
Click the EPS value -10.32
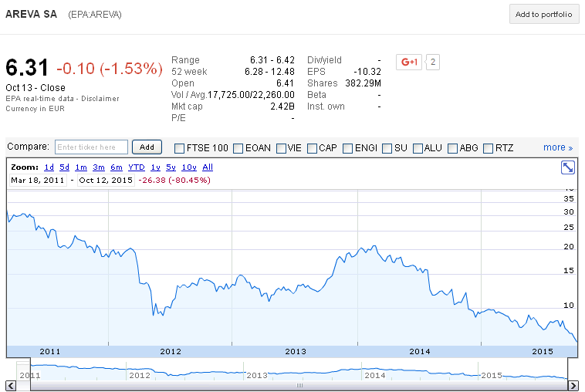coord(367,72)
